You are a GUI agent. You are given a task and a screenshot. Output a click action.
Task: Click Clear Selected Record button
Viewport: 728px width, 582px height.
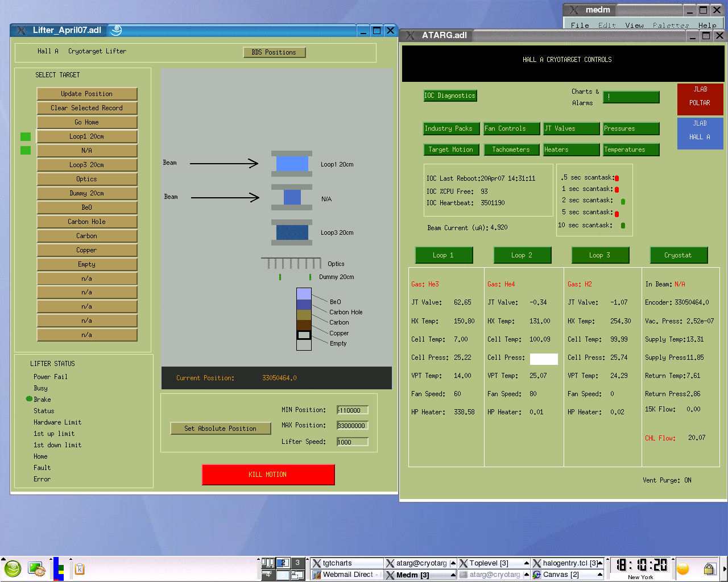pos(87,108)
